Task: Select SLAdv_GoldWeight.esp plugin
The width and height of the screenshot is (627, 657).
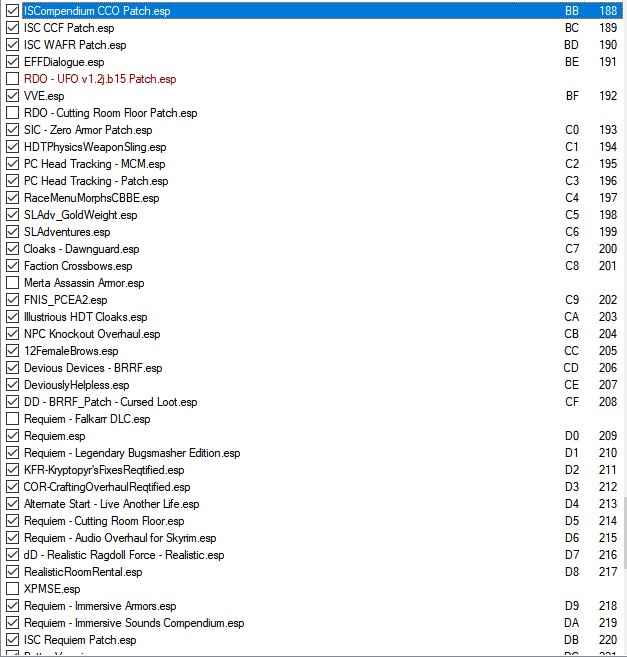Action: click(80, 215)
